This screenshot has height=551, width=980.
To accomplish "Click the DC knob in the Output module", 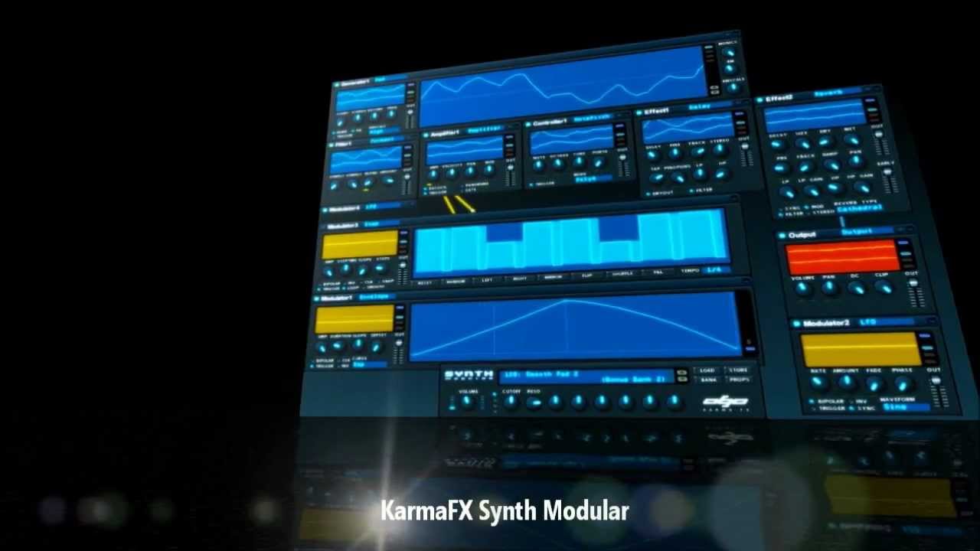I will pos(856,289).
